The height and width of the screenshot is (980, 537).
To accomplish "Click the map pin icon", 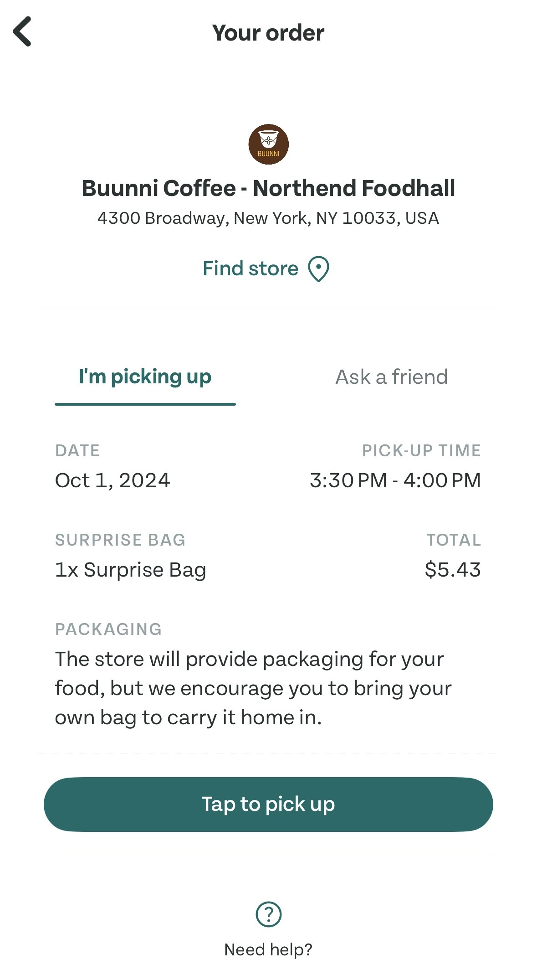I will 318,269.
